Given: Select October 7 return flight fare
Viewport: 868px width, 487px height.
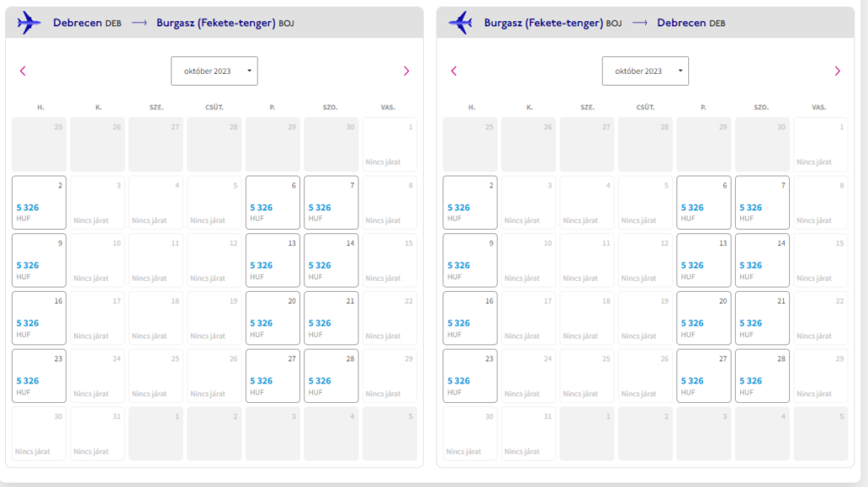Looking at the screenshot, I should pyautogui.click(x=762, y=203).
